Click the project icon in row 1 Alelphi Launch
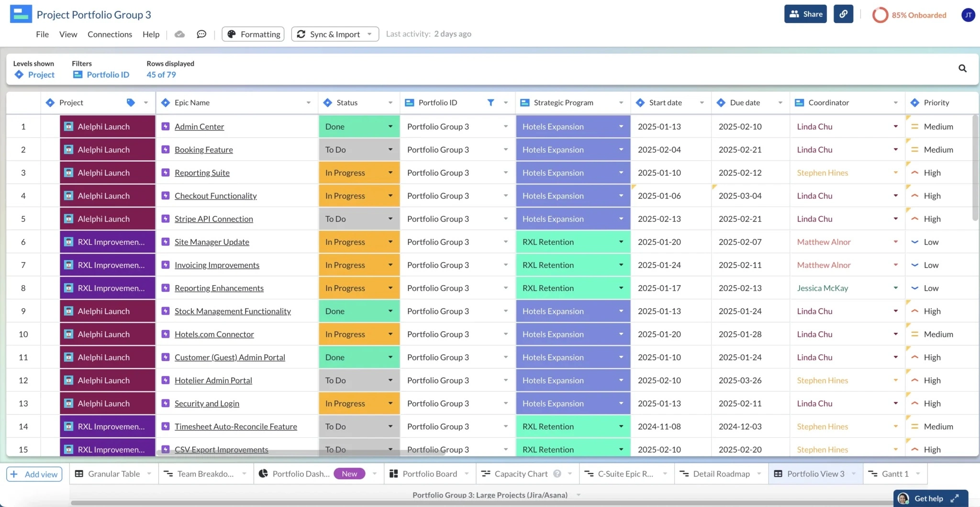Viewport: 980px width, 507px height. pos(69,127)
